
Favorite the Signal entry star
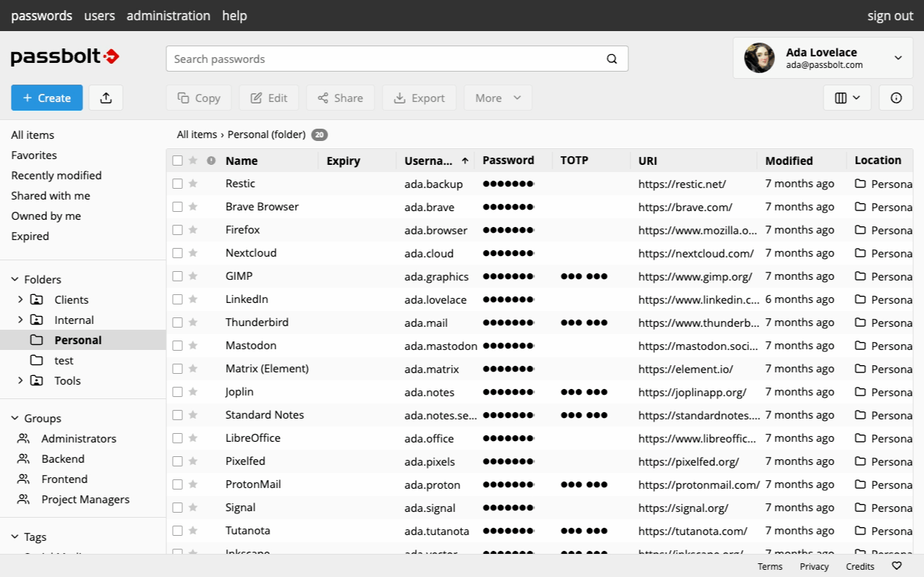(x=193, y=508)
